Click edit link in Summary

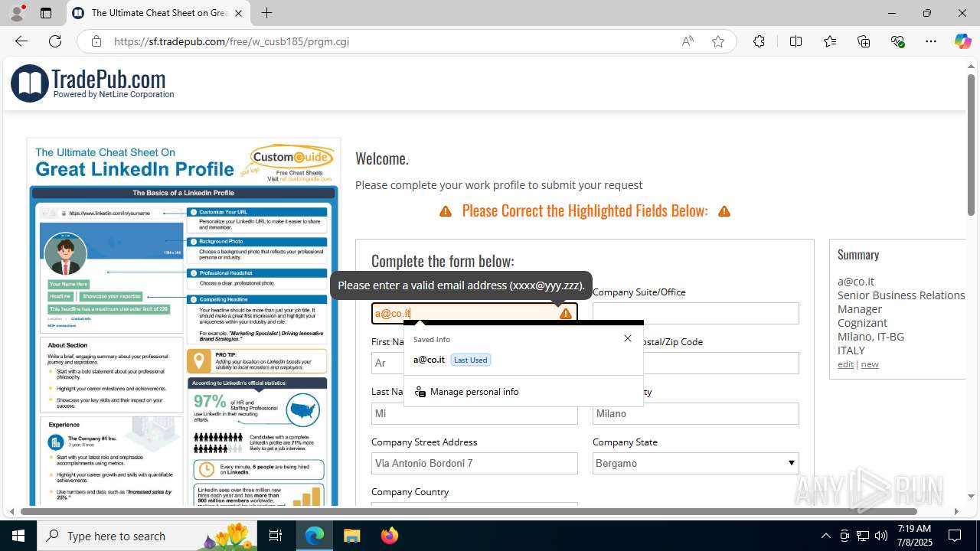(x=845, y=364)
